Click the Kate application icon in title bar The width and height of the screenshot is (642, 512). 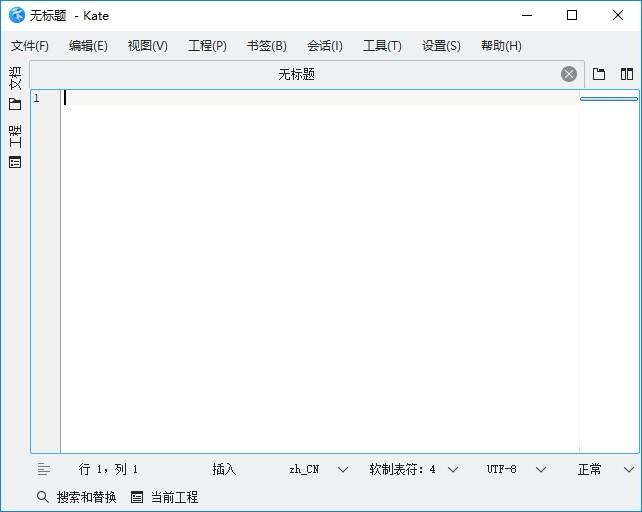click(x=17, y=16)
